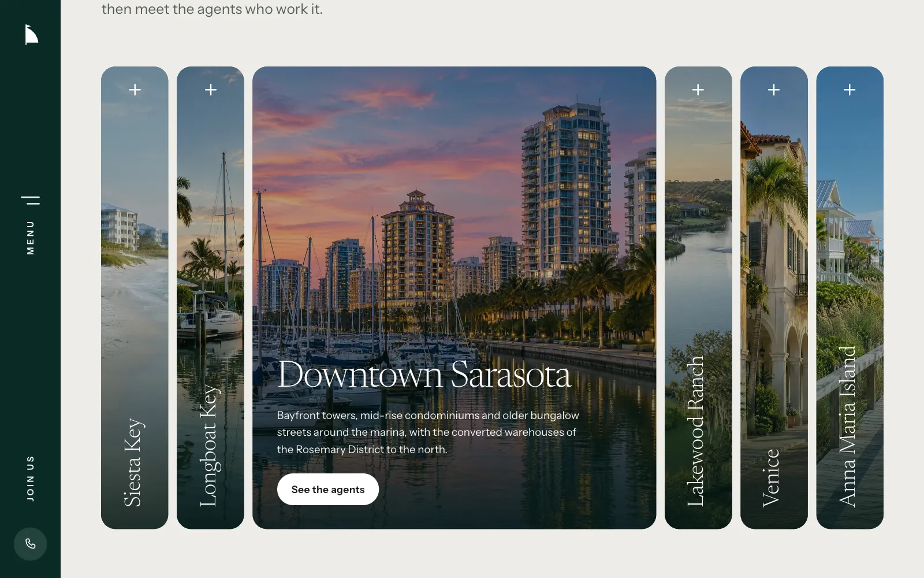924x578 pixels.
Task: Select the Lakewood Ranch vertical title
Action: [696, 432]
